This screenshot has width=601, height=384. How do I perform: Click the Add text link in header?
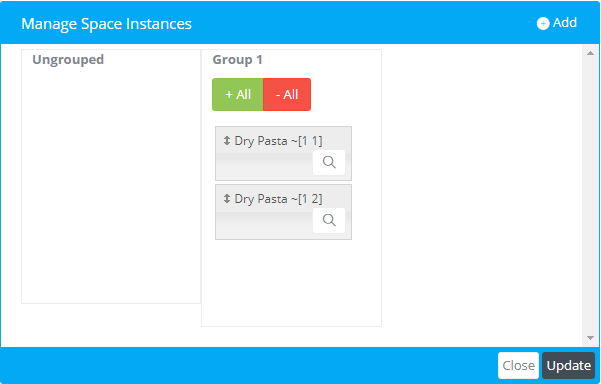tap(565, 23)
